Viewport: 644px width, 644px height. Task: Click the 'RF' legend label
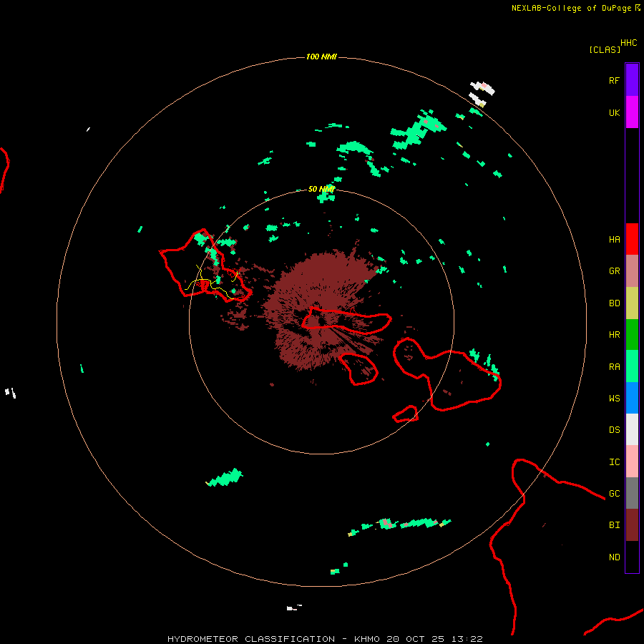tap(614, 80)
